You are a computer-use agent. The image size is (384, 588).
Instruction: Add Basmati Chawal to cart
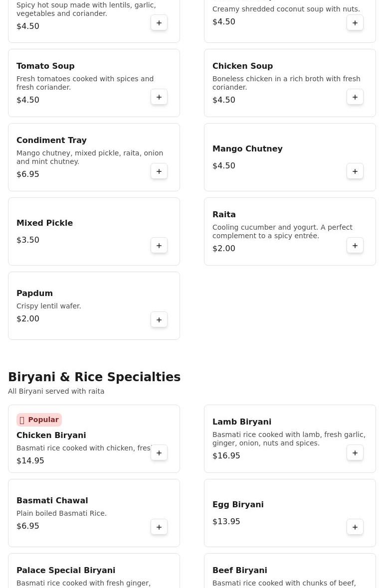click(159, 527)
